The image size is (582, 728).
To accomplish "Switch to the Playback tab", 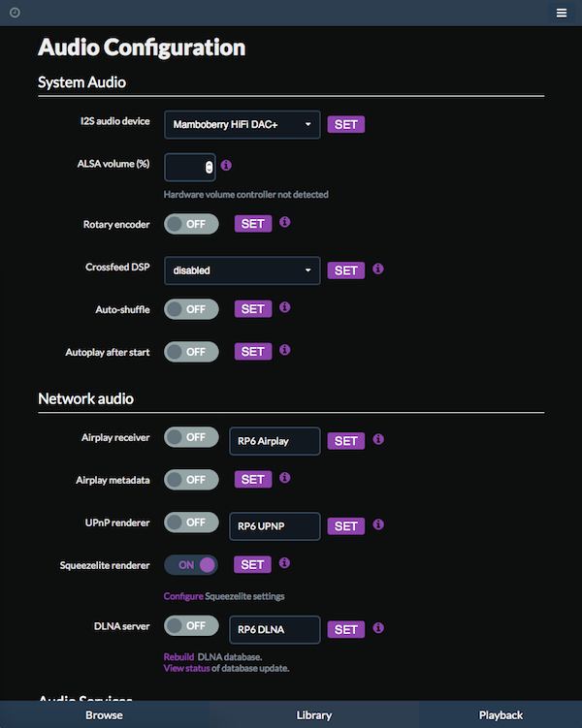I will pyautogui.click(x=501, y=715).
